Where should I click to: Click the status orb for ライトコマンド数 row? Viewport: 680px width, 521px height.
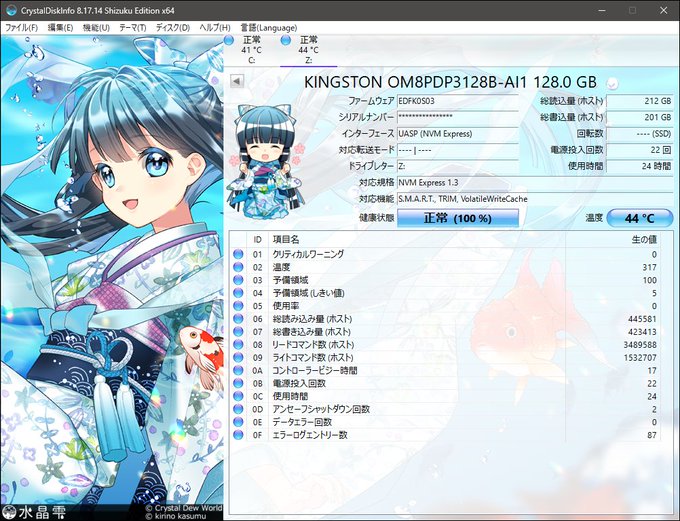tap(238, 357)
